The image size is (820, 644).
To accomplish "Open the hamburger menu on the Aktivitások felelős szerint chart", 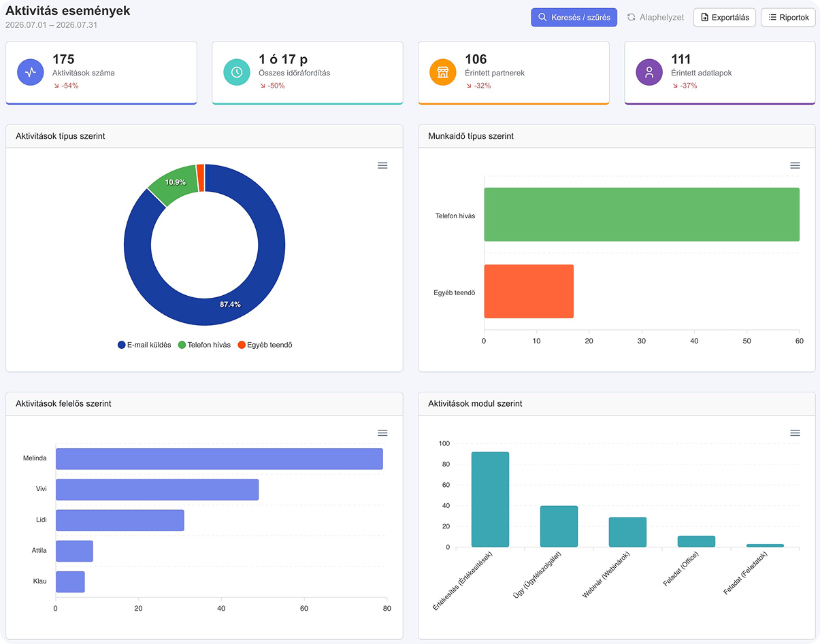I will point(382,433).
